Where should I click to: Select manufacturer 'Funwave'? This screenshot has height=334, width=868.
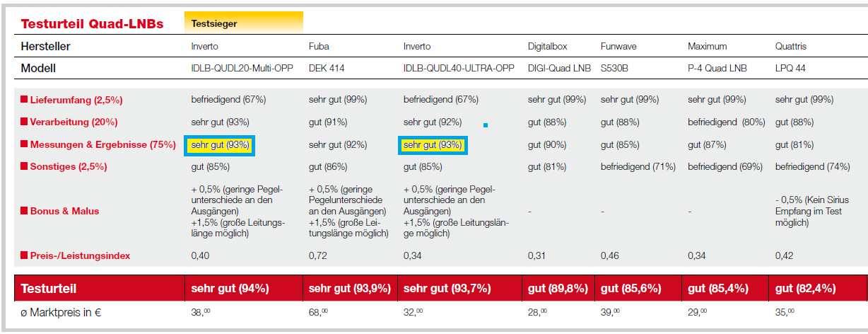coord(618,47)
